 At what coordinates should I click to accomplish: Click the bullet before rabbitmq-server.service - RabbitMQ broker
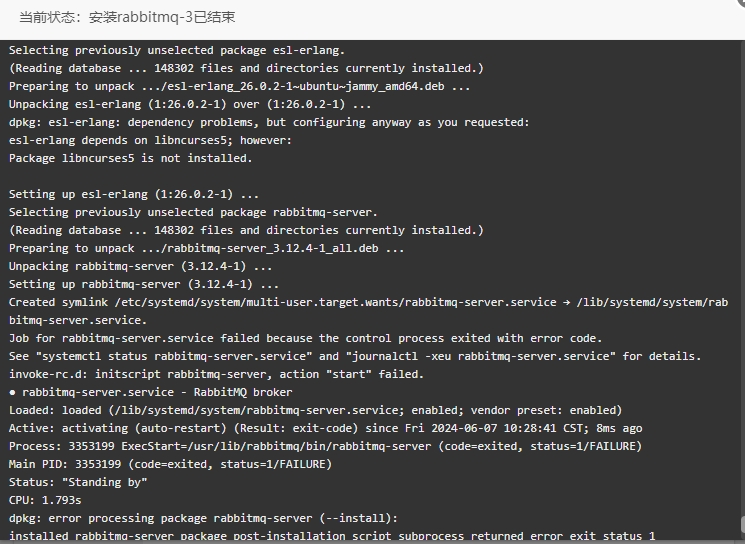(x=12, y=392)
